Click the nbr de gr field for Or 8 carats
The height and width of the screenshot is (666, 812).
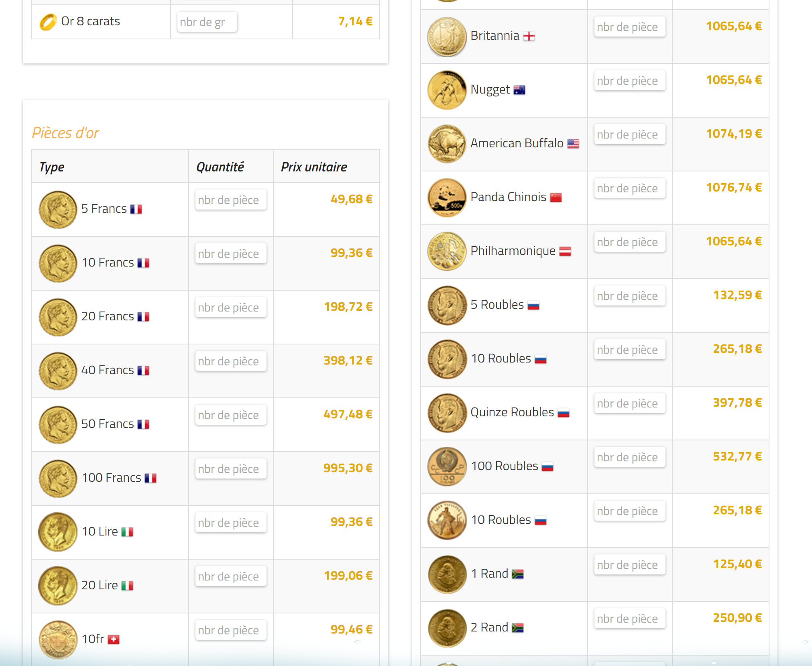206,22
